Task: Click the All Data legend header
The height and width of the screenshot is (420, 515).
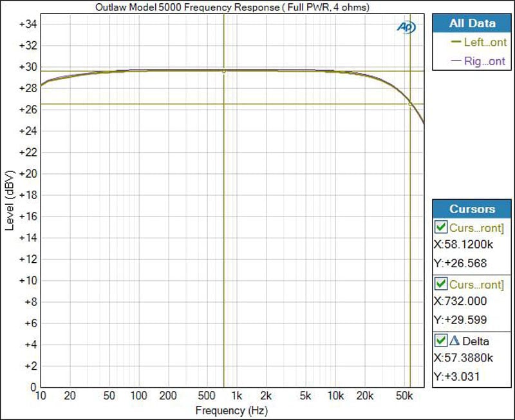Action: tap(473, 23)
